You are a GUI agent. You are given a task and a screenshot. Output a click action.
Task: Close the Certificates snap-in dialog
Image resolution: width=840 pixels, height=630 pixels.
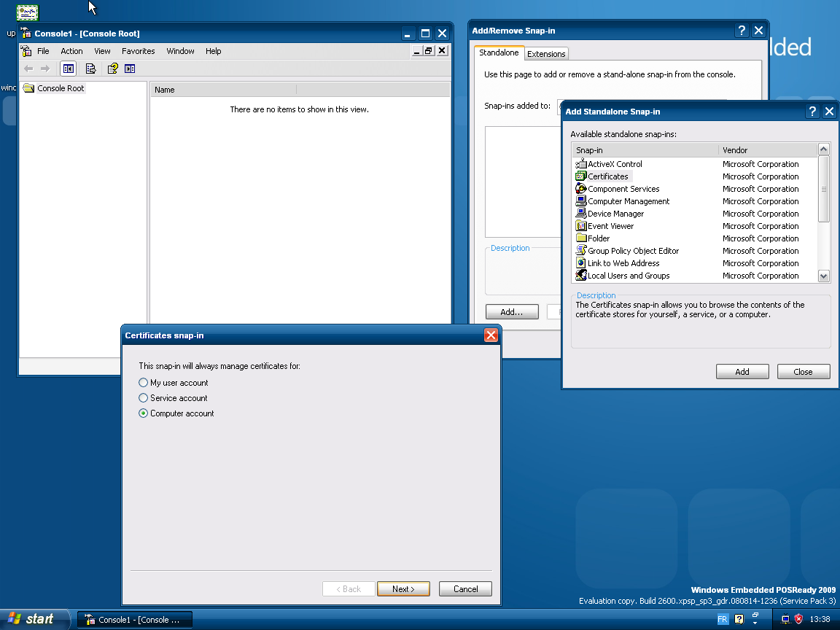[x=491, y=335]
